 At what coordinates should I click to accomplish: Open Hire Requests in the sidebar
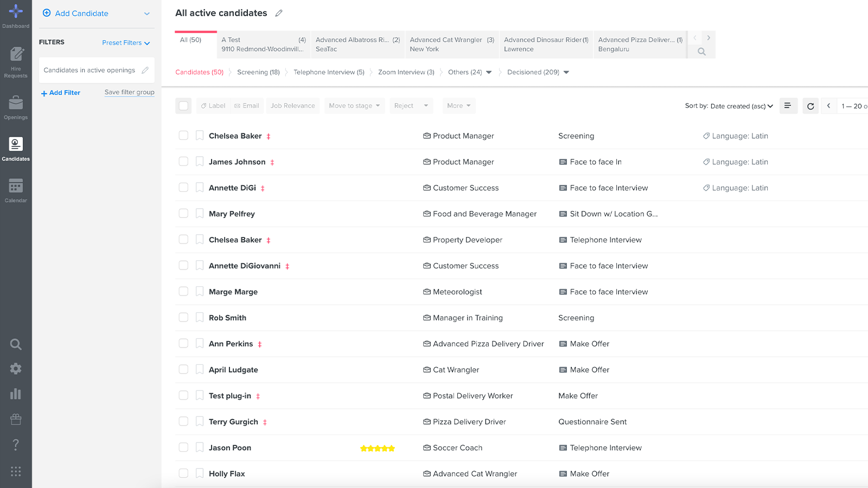16,62
